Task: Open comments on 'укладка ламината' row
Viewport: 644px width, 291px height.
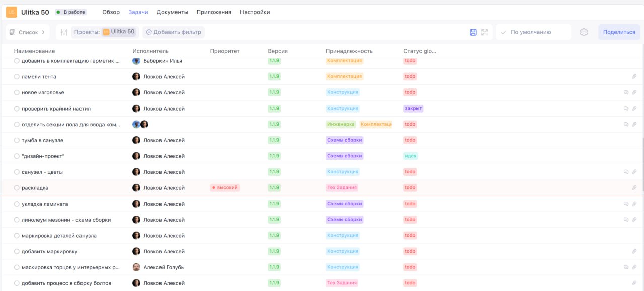Action: (626, 204)
